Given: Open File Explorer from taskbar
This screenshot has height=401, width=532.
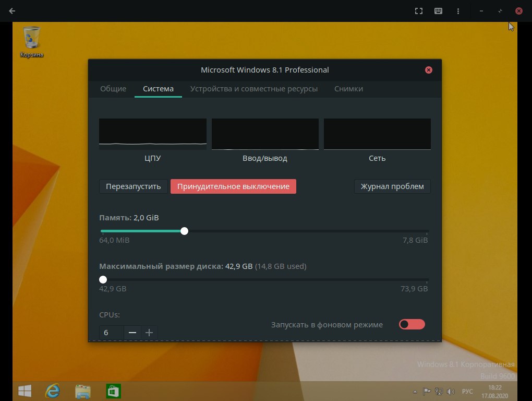Looking at the screenshot, I should 83,391.
